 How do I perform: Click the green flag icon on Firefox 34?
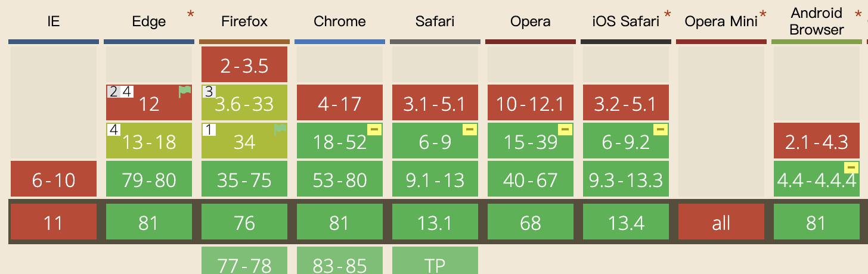[280, 130]
